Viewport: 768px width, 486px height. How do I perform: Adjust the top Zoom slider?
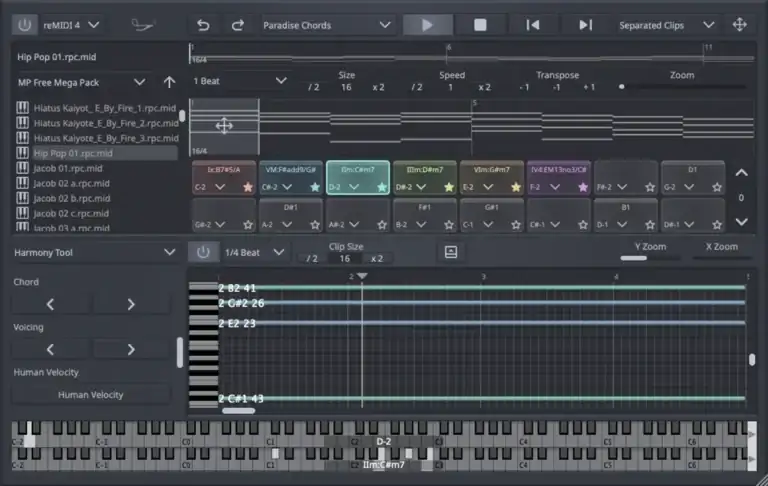click(682, 87)
